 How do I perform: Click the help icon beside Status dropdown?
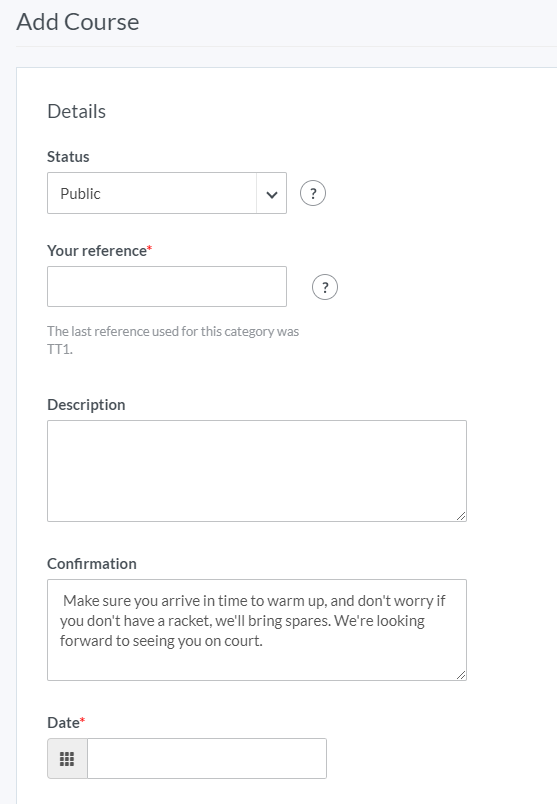pyautogui.click(x=313, y=193)
